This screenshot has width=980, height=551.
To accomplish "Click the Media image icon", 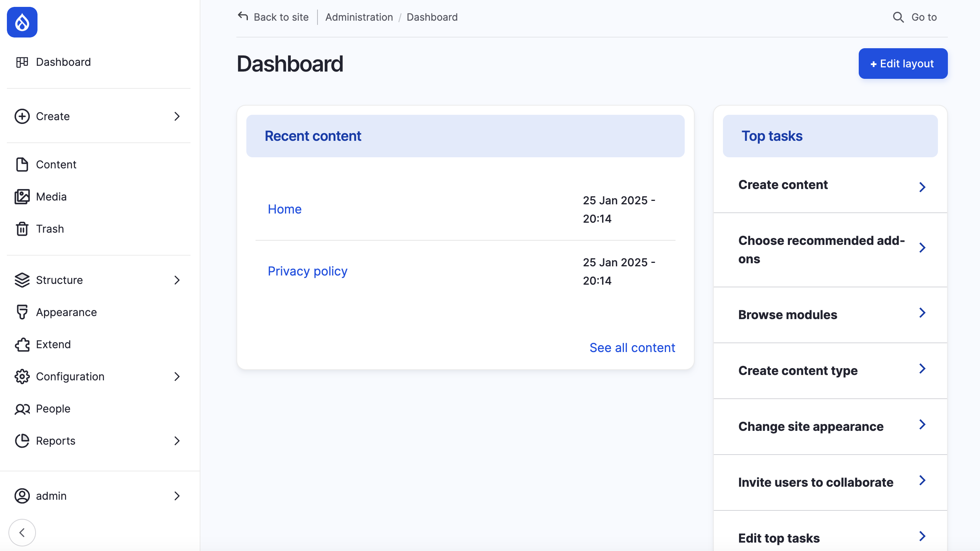I will click(x=22, y=197).
